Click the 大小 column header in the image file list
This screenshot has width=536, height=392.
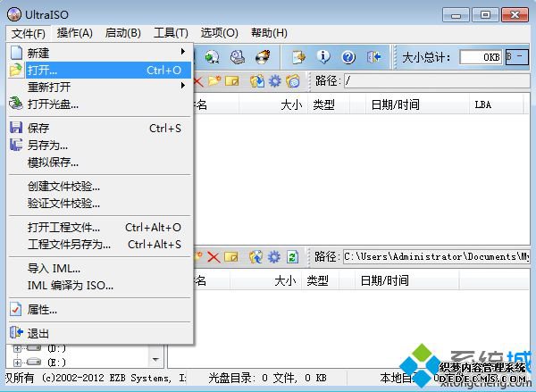click(273, 104)
